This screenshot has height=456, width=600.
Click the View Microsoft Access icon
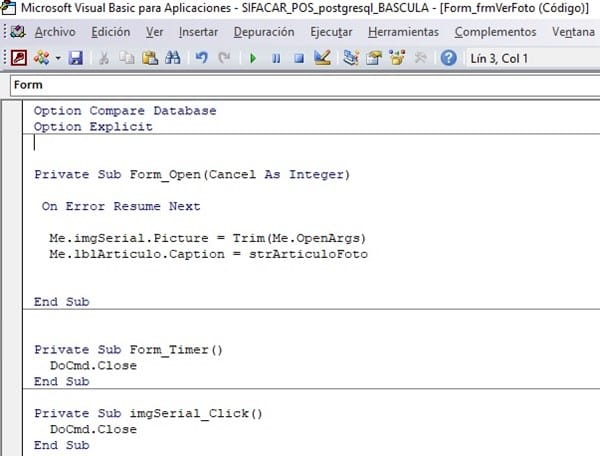[19, 58]
